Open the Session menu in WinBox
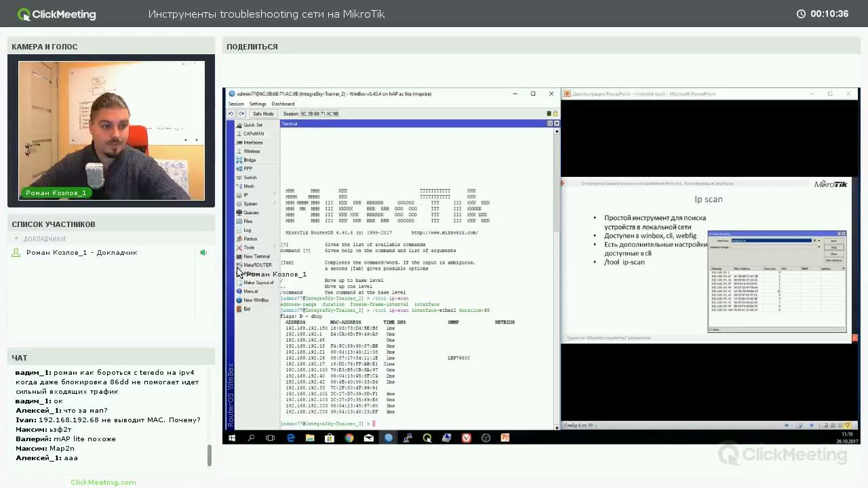868x488 pixels. tap(236, 104)
